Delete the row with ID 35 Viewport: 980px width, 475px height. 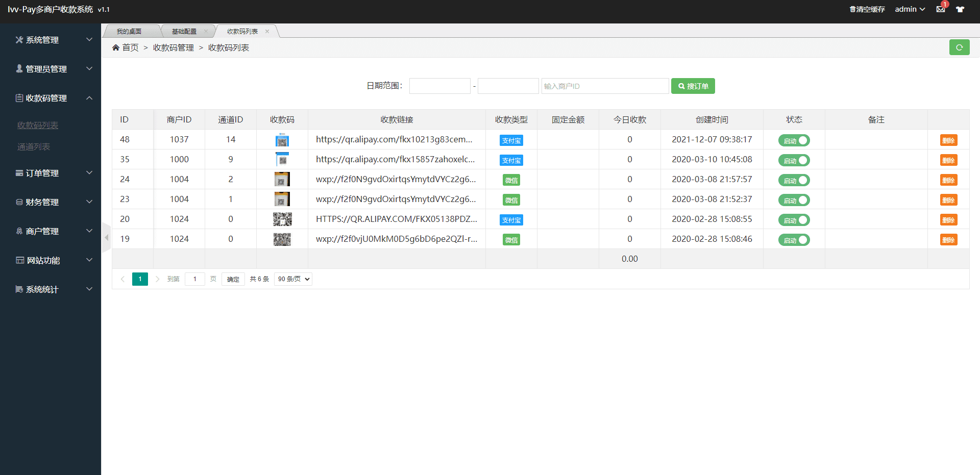tap(948, 160)
